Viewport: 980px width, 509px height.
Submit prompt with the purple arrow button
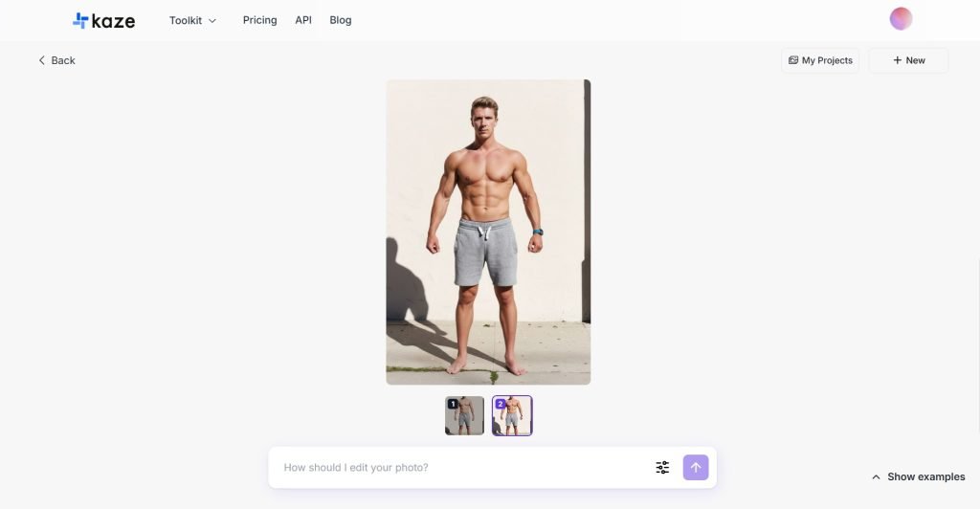pyautogui.click(x=696, y=467)
